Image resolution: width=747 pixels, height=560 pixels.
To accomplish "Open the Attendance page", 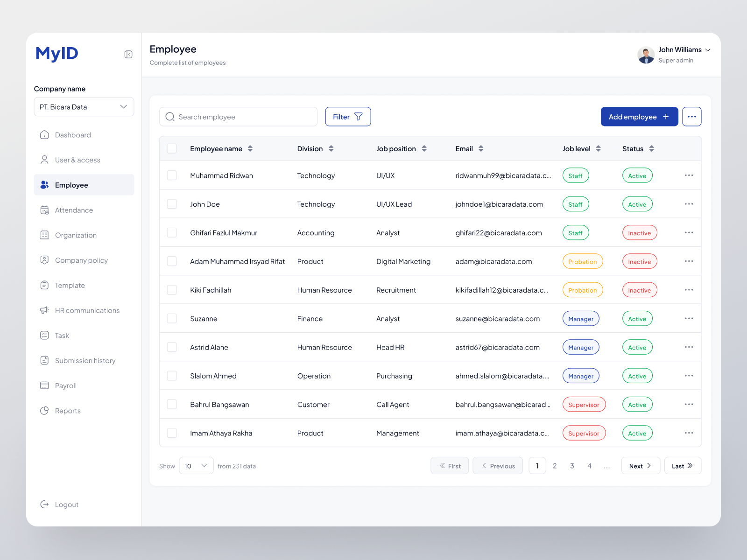I will point(84,210).
